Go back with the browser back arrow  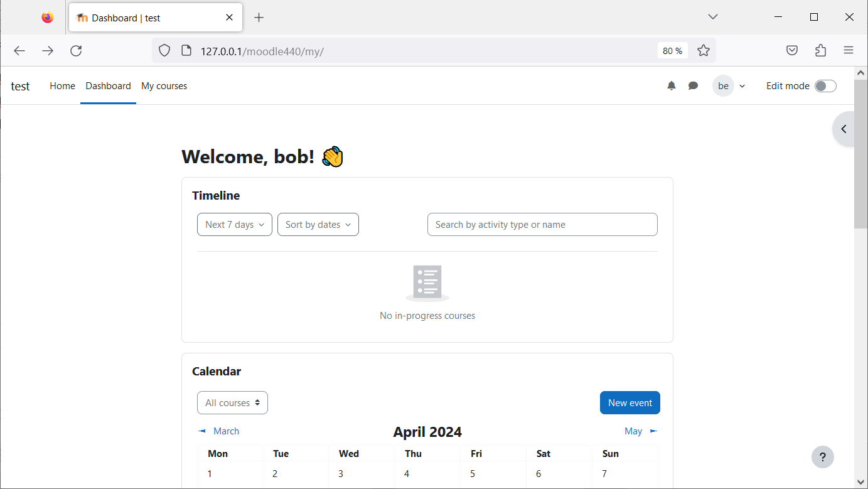click(19, 51)
